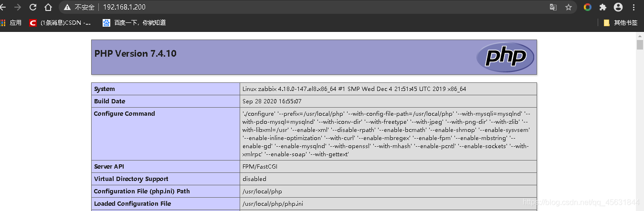Click the PHP logo image
The height and width of the screenshot is (211, 644).
click(x=505, y=57)
